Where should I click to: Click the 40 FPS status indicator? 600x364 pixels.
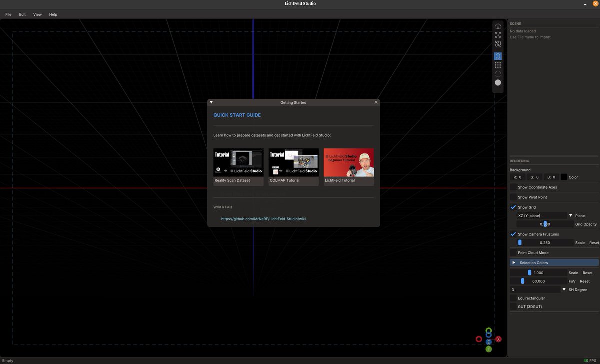[x=590, y=360]
